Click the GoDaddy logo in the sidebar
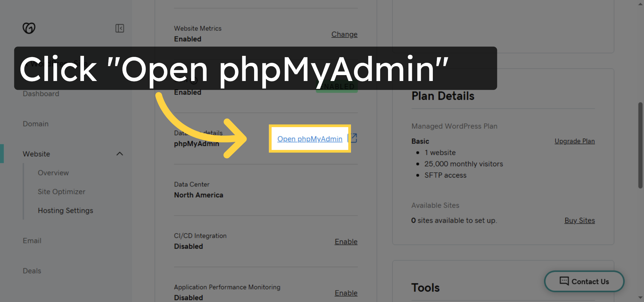 pyautogui.click(x=29, y=28)
